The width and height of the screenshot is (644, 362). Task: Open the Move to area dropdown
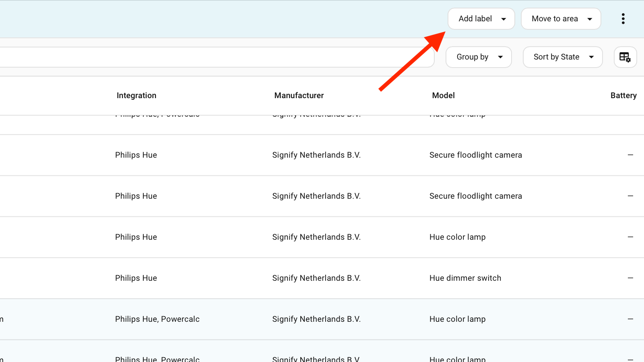561,19
